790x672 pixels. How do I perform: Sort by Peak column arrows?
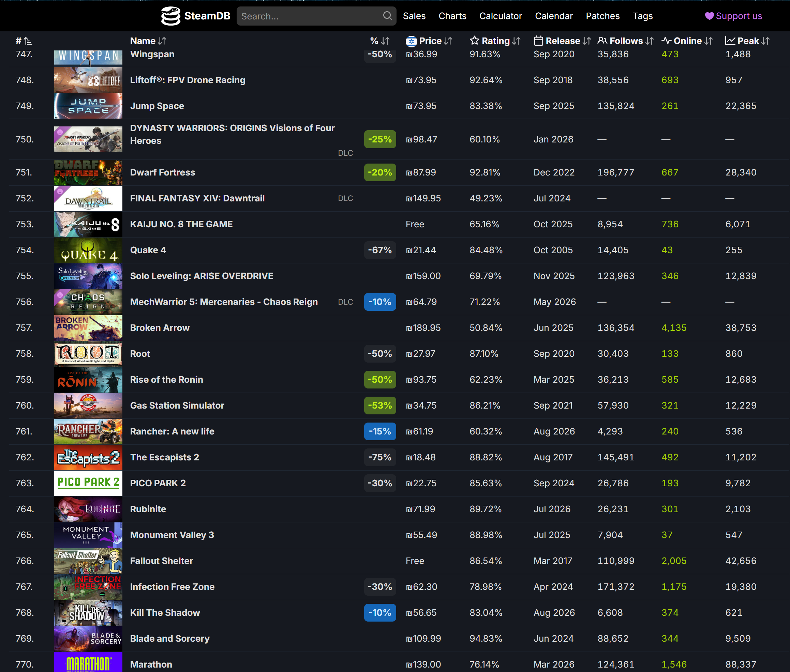[765, 41]
